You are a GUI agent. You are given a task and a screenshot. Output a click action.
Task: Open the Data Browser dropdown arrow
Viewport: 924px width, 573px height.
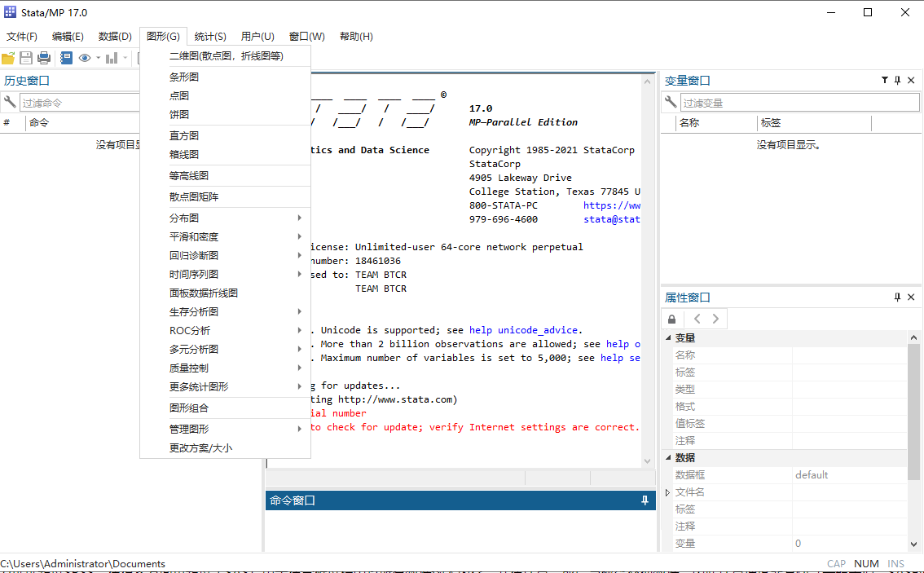98,58
